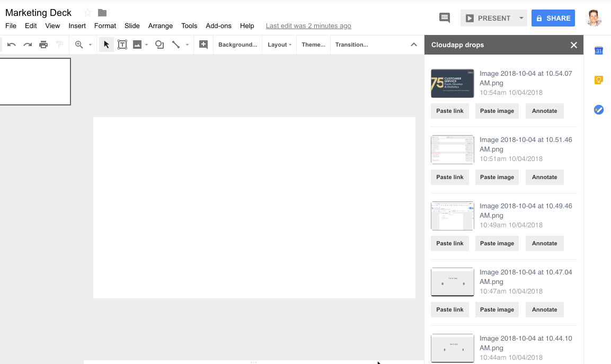Viewport: 611px width, 364px height.
Task: Click Paste image for 10.49.46 AM image
Action: click(x=497, y=243)
